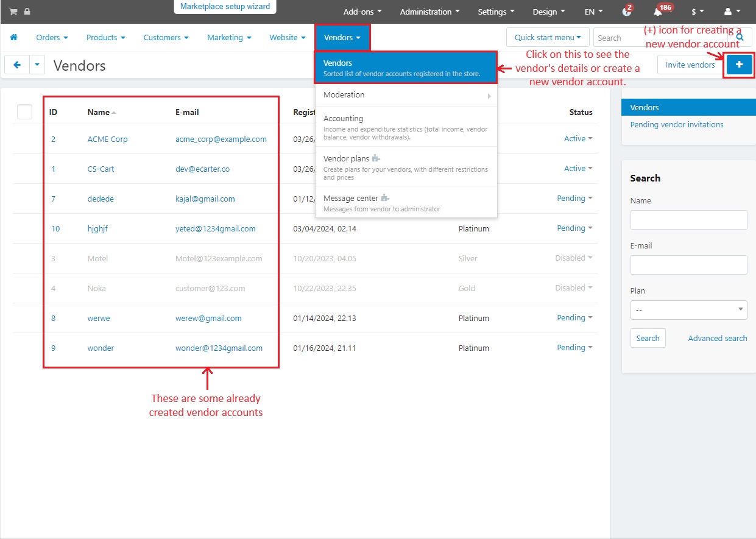Open Marketplace setup wizard
Image resolution: width=756 pixels, height=539 pixels.
pos(225,7)
